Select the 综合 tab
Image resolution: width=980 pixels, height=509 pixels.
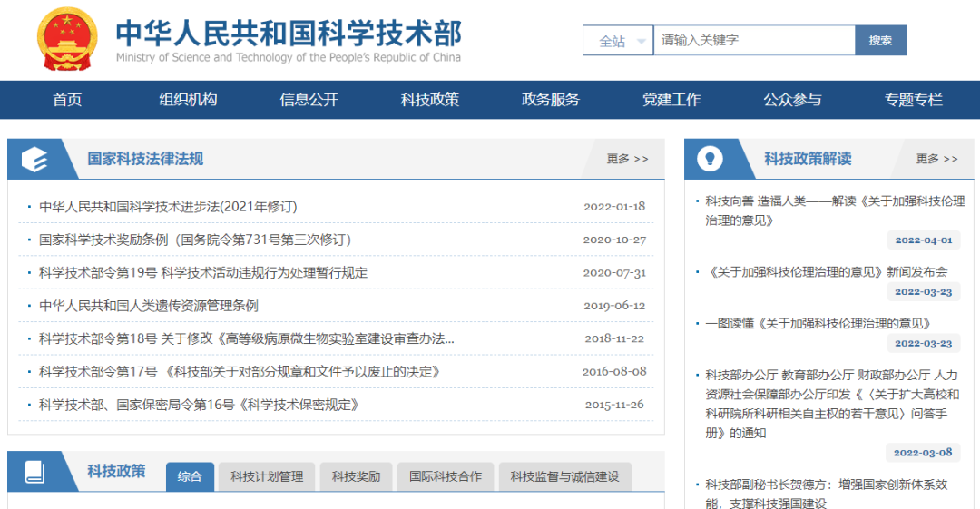pyautogui.click(x=190, y=476)
